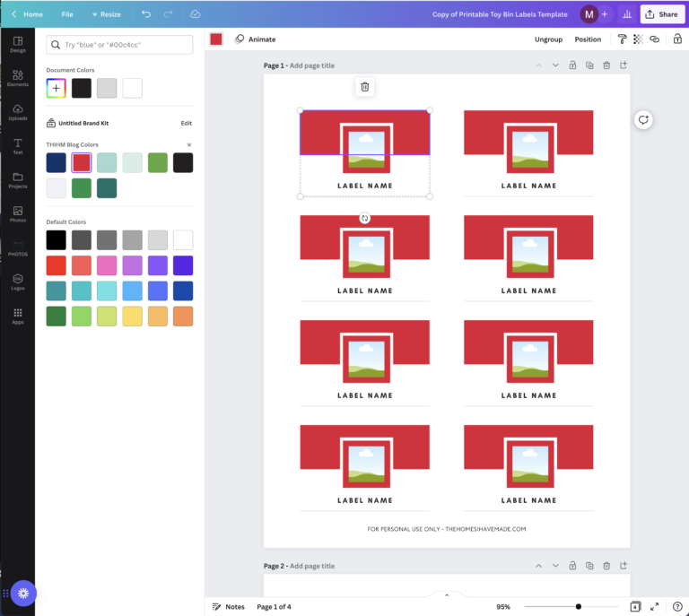Image resolution: width=689 pixels, height=616 pixels.
Task: Click the copy style paint roller icon
Action: (x=622, y=39)
